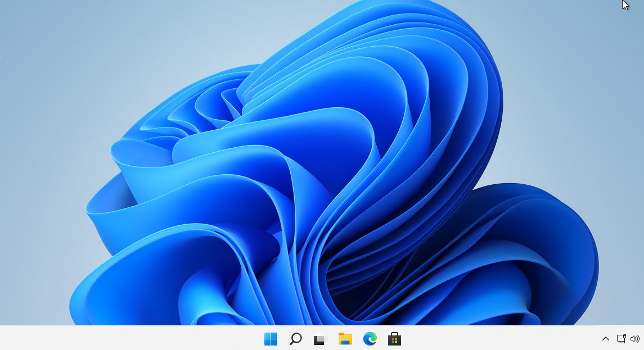Image resolution: width=644 pixels, height=350 pixels.
Task: Click the monitor-shaped internet access icon
Action: click(x=621, y=339)
